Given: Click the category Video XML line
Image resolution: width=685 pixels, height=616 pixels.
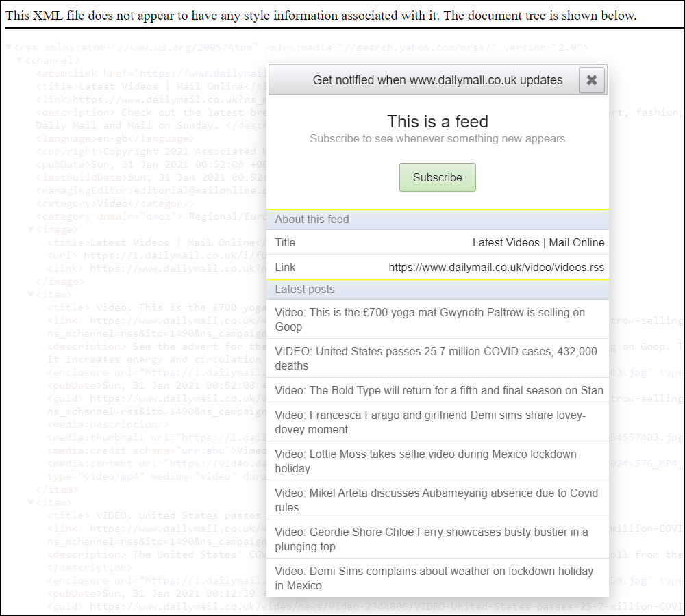Looking at the screenshot, I should point(115,203).
